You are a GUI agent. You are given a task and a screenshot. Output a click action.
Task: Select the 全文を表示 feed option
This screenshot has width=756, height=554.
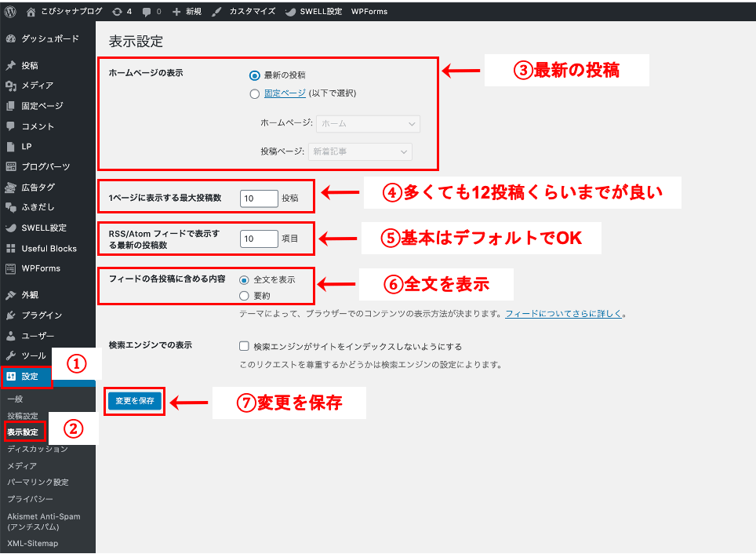pyautogui.click(x=244, y=280)
